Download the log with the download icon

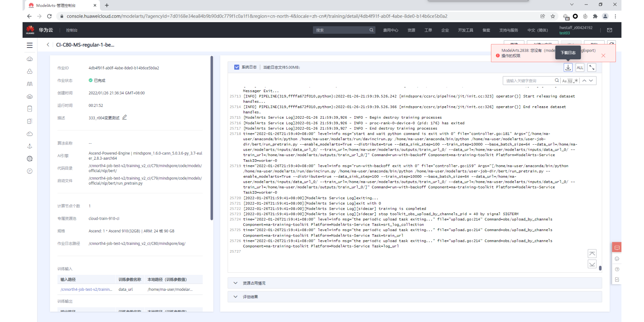tap(568, 67)
